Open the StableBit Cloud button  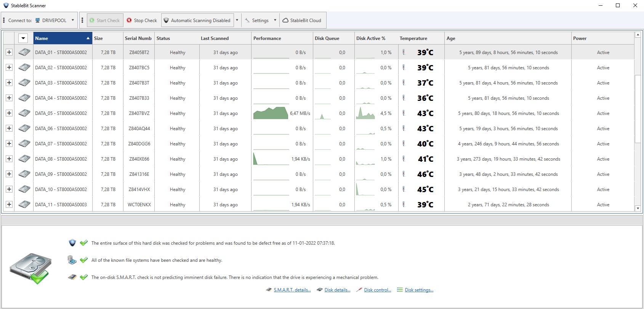click(302, 21)
